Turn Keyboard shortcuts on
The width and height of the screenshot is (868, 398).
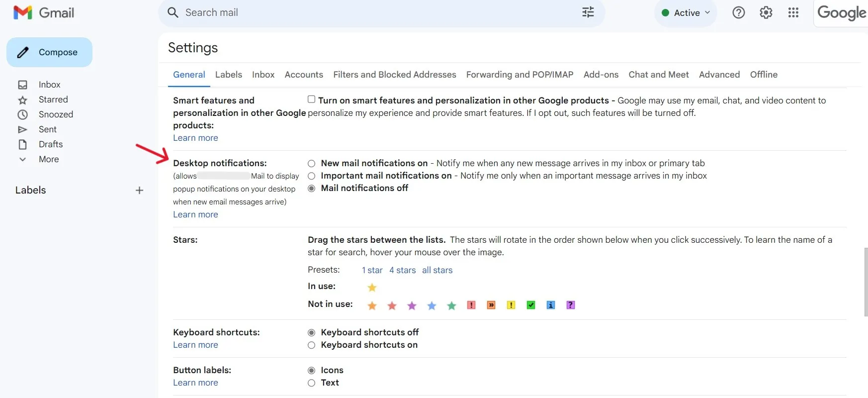[311, 345]
